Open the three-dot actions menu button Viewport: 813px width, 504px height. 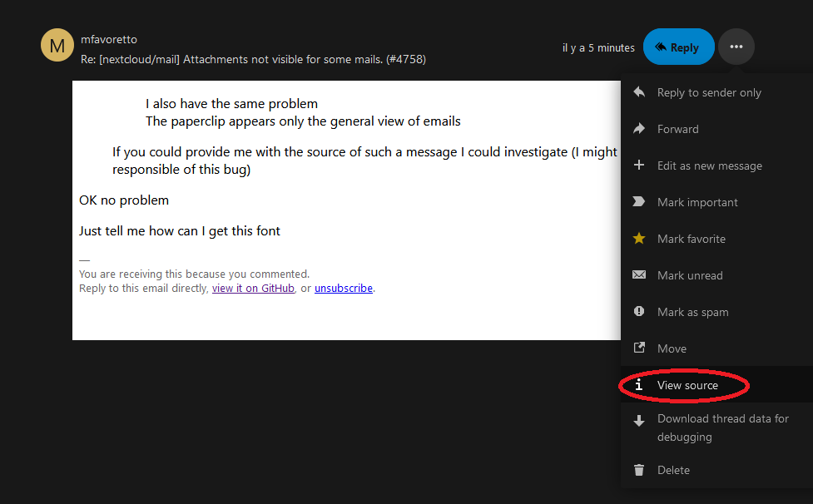tap(736, 47)
